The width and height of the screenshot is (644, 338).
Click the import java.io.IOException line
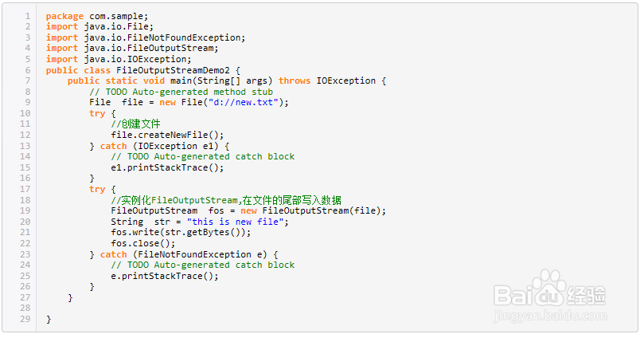tap(119, 59)
